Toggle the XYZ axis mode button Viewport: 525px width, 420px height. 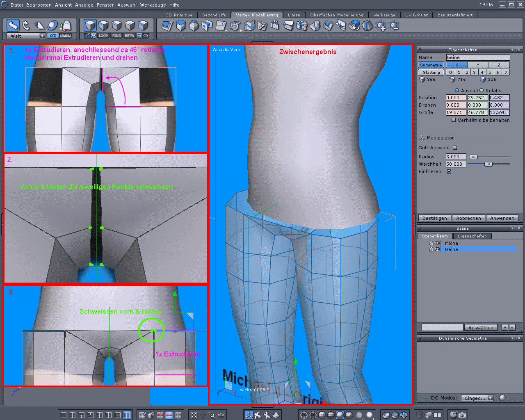coord(52,36)
